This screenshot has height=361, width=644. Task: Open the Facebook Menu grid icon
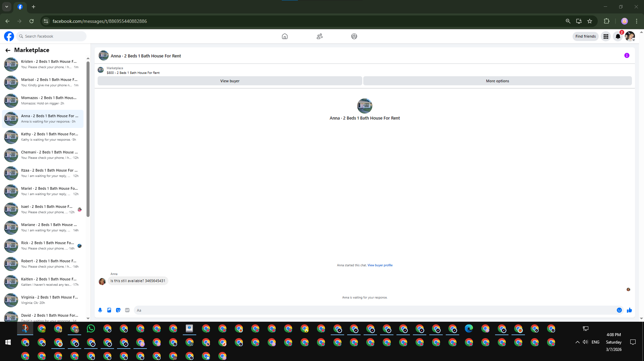click(606, 36)
